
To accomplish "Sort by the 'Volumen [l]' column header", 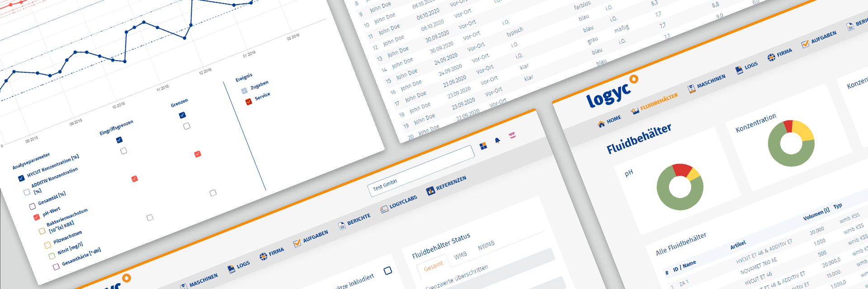I will coord(816,214).
